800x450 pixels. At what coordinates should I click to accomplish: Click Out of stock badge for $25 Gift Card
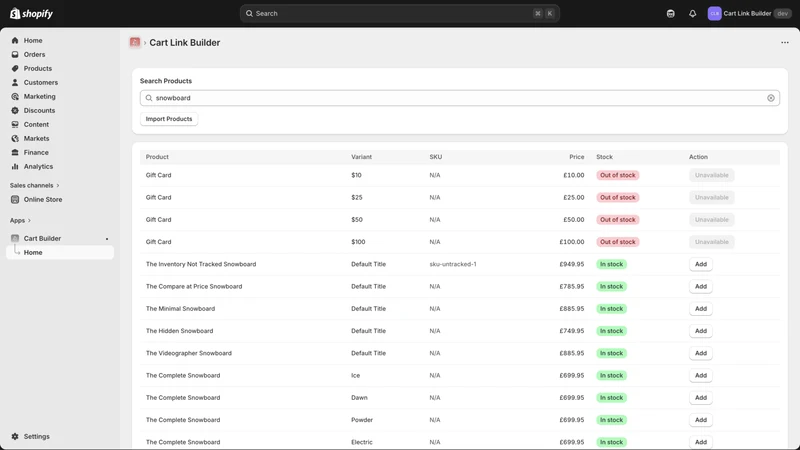pyautogui.click(x=617, y=197)
